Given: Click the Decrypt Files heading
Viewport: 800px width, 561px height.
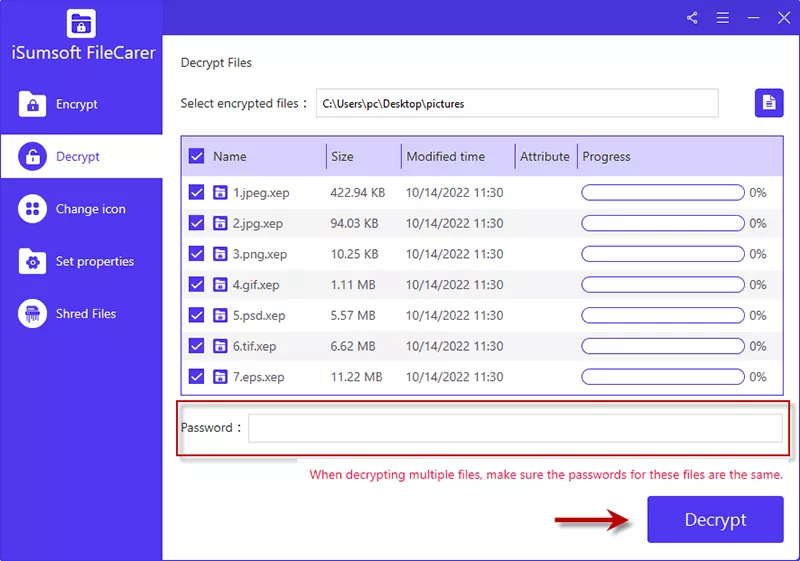Looking at the screenshot, I should [x=216, y=63].
